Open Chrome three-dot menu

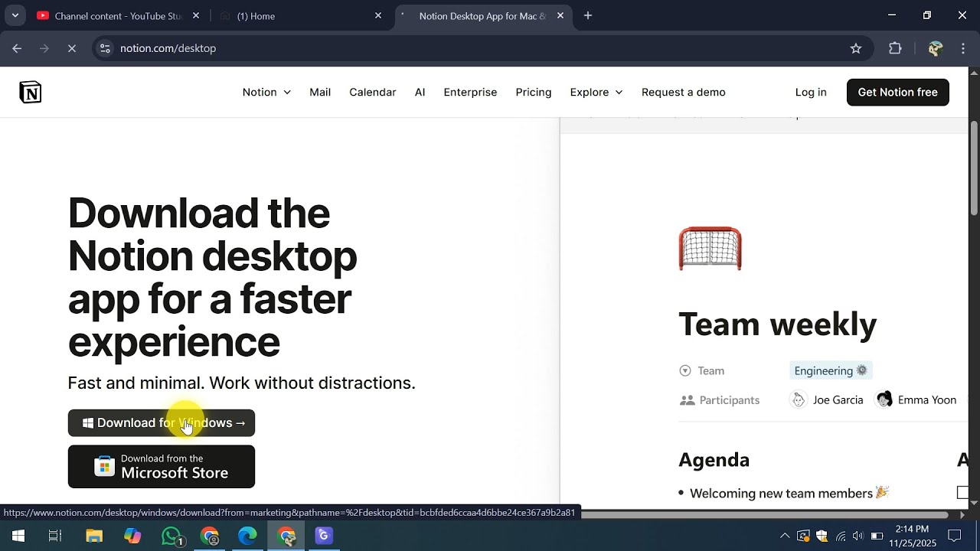click(963, 48)
